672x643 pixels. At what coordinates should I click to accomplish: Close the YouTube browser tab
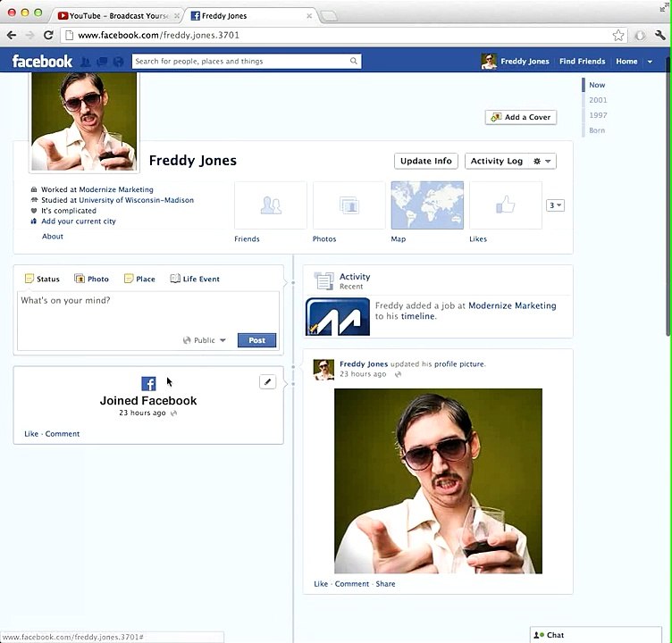tap(177, 16)
